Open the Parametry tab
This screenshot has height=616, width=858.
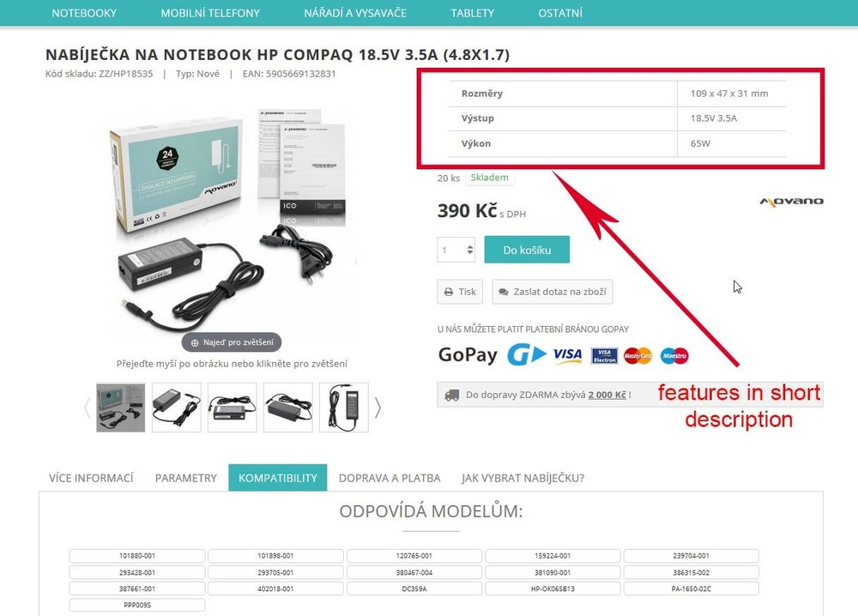point(186,478)
